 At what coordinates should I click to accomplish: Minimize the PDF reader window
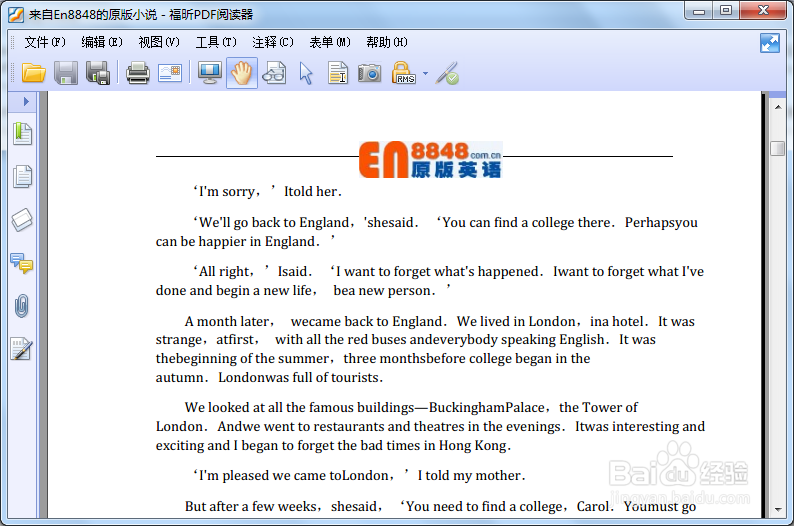point(699,11)
